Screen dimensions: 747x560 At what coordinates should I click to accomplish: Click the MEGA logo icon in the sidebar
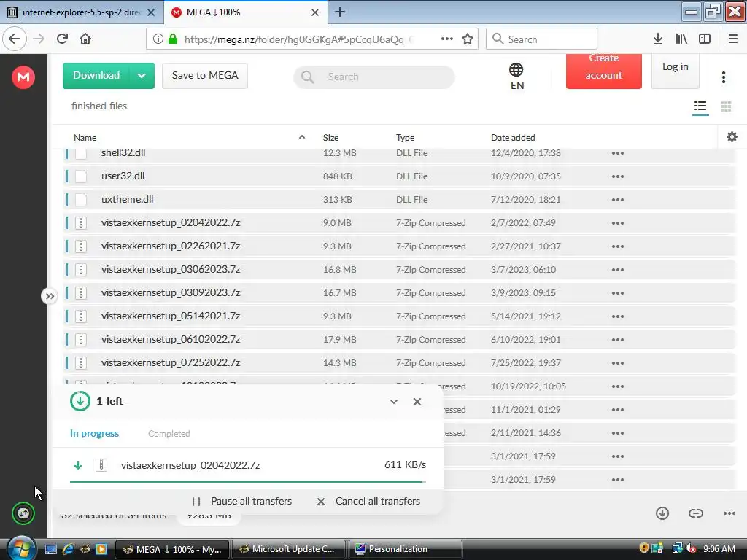tap(23, 77)
